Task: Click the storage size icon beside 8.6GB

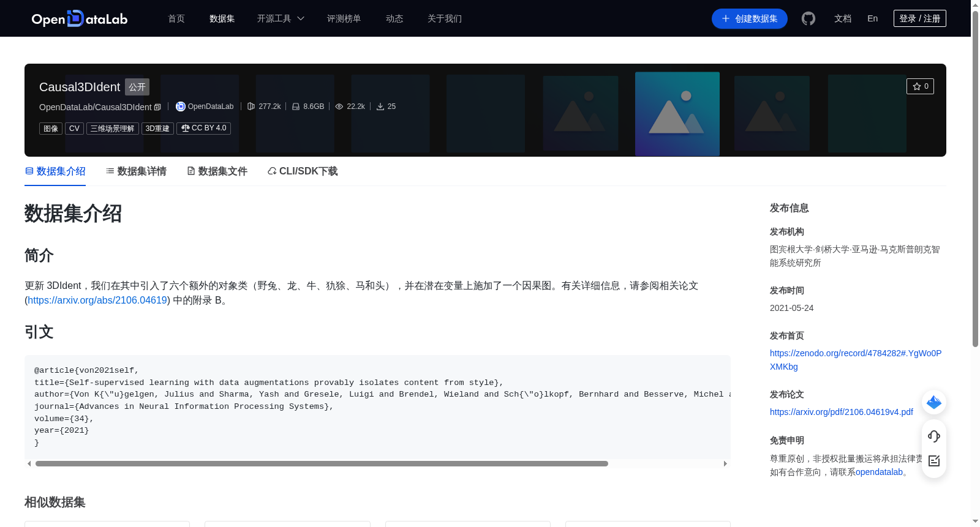Action: (296, 107)
